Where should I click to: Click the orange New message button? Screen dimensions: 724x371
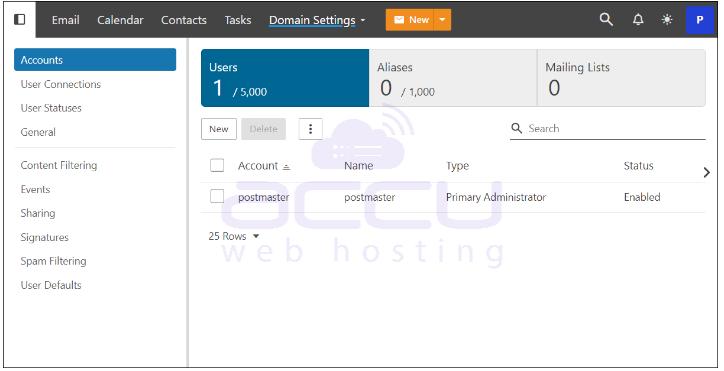[410, 20]
